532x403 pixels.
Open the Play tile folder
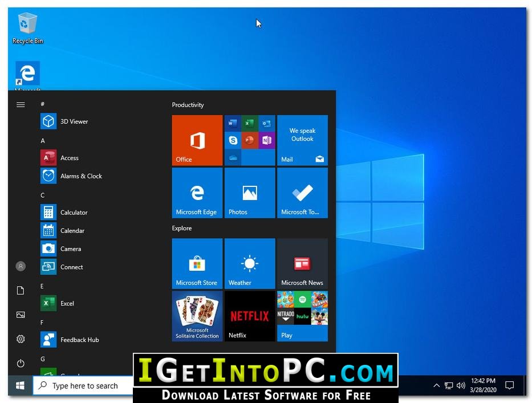(x=302, y=316)
